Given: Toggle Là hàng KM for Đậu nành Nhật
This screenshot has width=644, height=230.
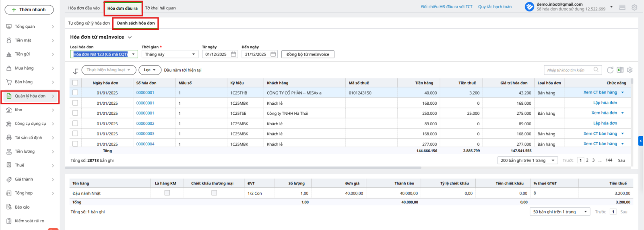Looking at the screenshot, I should tap(167, 193).
